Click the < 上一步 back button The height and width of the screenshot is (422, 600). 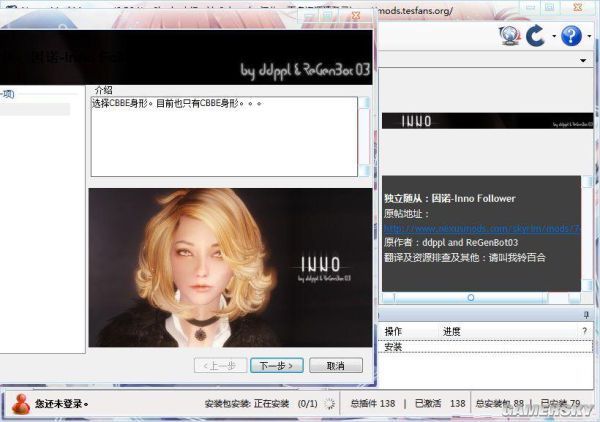coord(220,365)
